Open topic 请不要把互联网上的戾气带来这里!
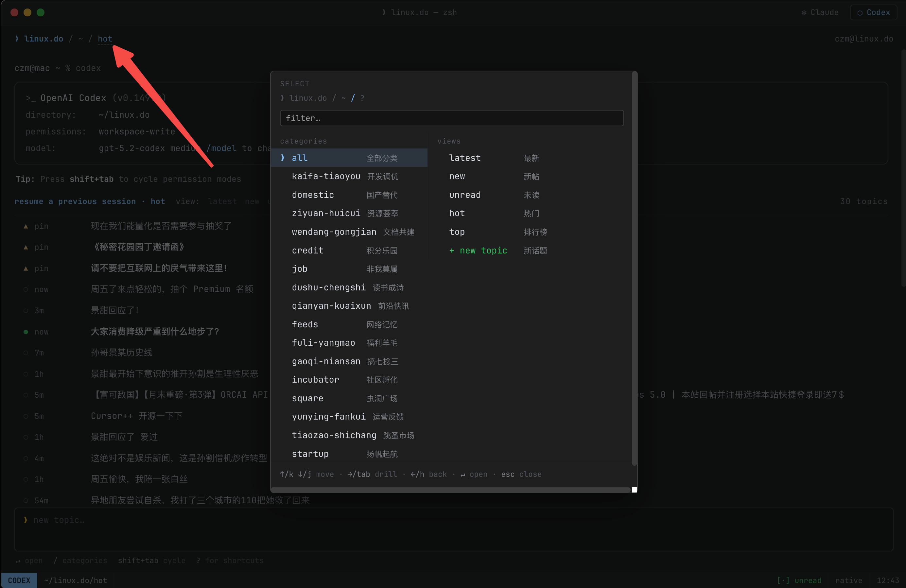906x588 pixels. (x=159, y=268)
